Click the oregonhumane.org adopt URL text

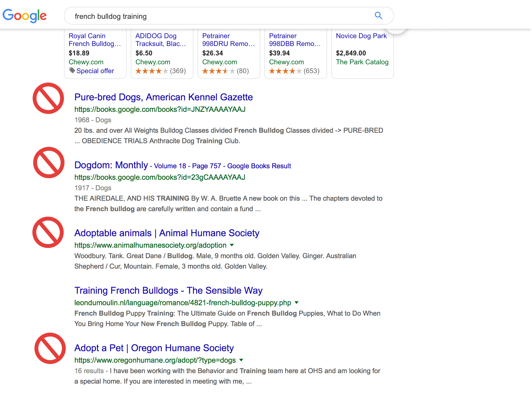[x=155, y=360]
